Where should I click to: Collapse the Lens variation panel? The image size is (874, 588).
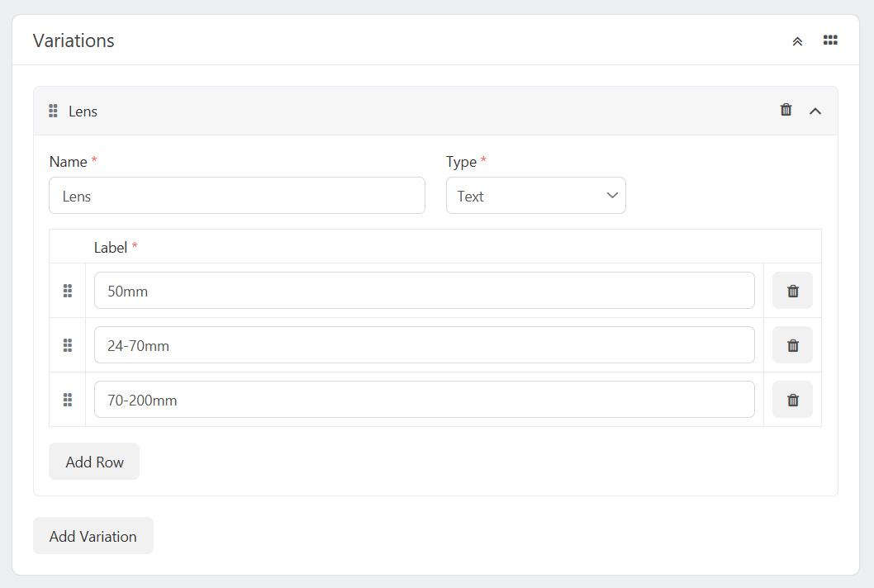[815, 111]
